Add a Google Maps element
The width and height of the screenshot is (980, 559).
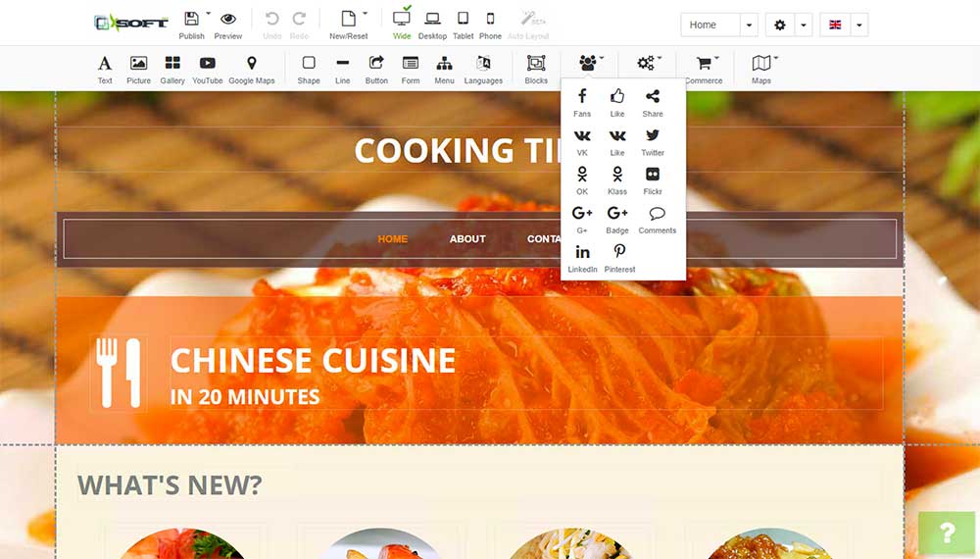[x=252, y=69]
